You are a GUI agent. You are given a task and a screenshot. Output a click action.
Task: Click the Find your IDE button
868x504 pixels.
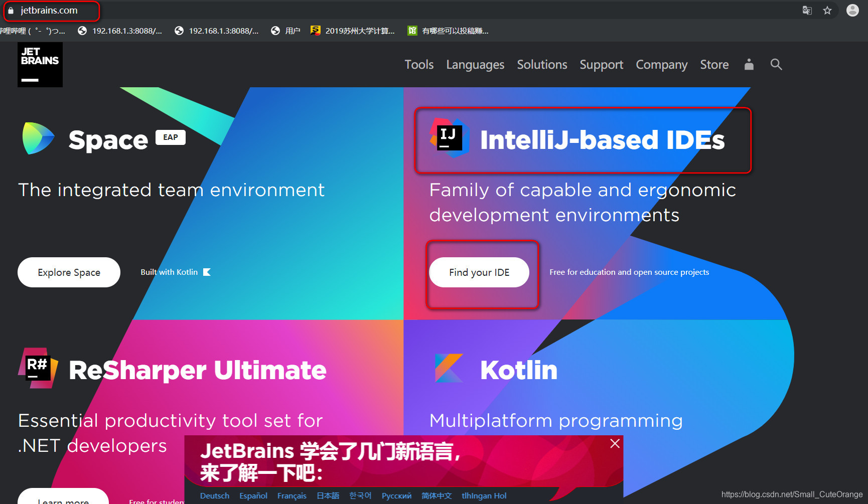(479, 272)
